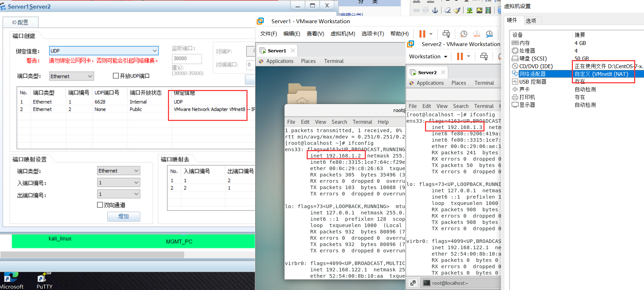Open the home folder on Server1 desktop
Screen dimensions: 644x290
(302, 94)
